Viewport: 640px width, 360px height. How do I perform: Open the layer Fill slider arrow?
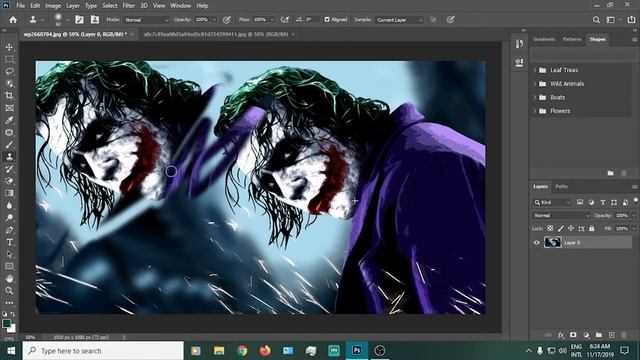coord(634,229)
